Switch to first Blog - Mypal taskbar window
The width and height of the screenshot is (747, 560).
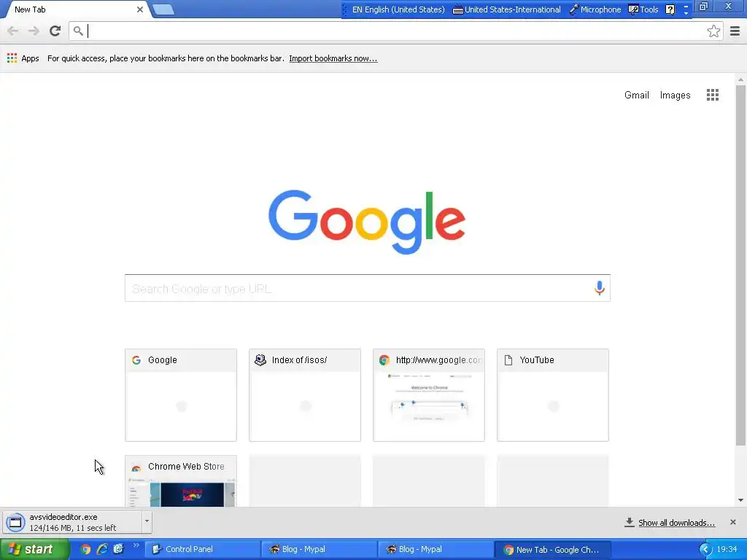(x=319, y=549)
